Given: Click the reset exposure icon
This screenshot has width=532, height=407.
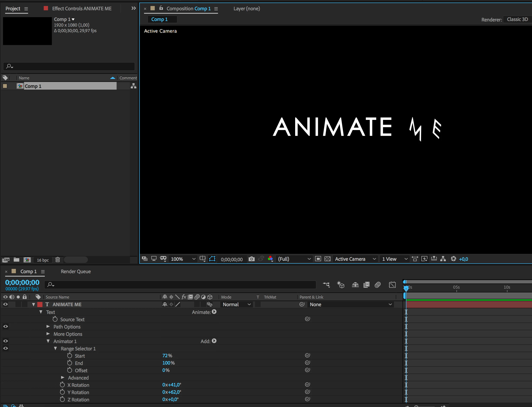Looking at the screenshot, I should (x=453, y=259).
